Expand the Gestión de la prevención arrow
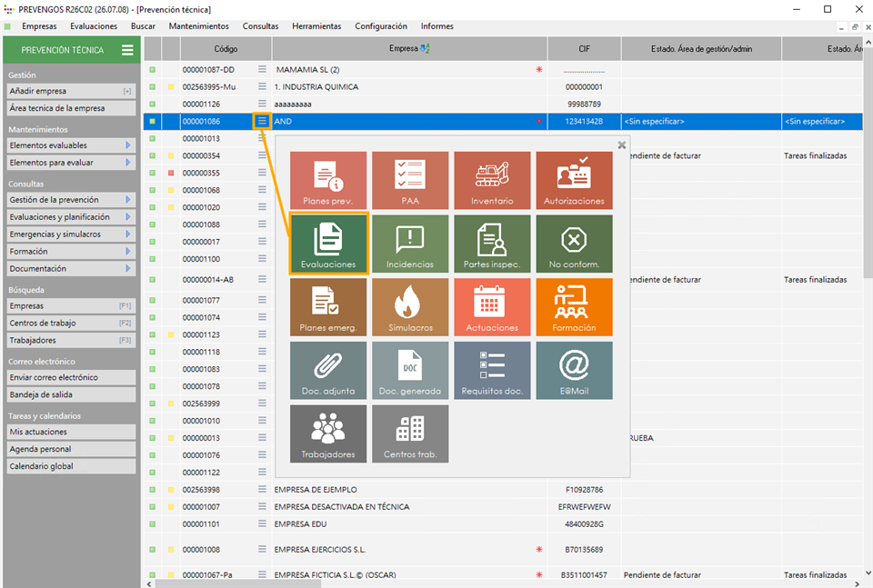The width and height of the screenshot is (873, 588). (128, 200)
